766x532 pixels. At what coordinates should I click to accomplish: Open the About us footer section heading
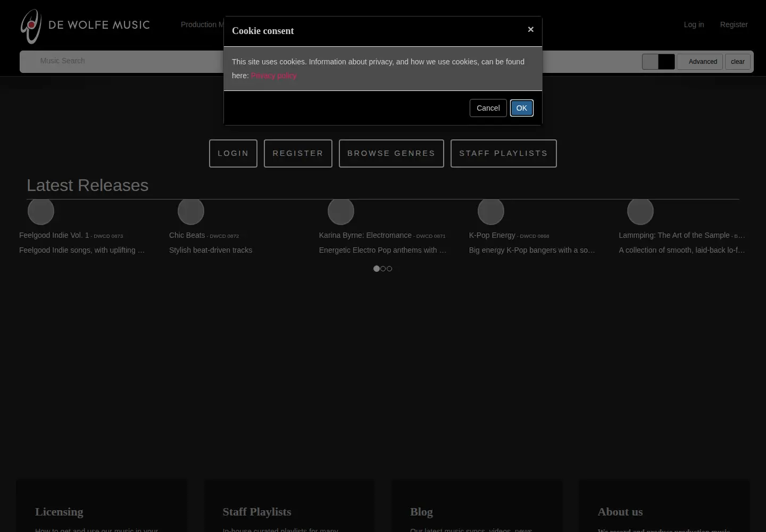pos(620,512)
